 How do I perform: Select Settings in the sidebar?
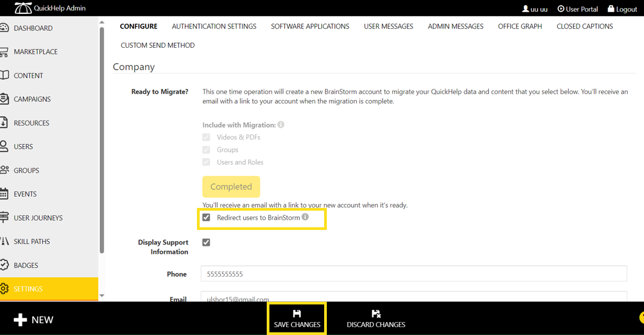[49, 289]
